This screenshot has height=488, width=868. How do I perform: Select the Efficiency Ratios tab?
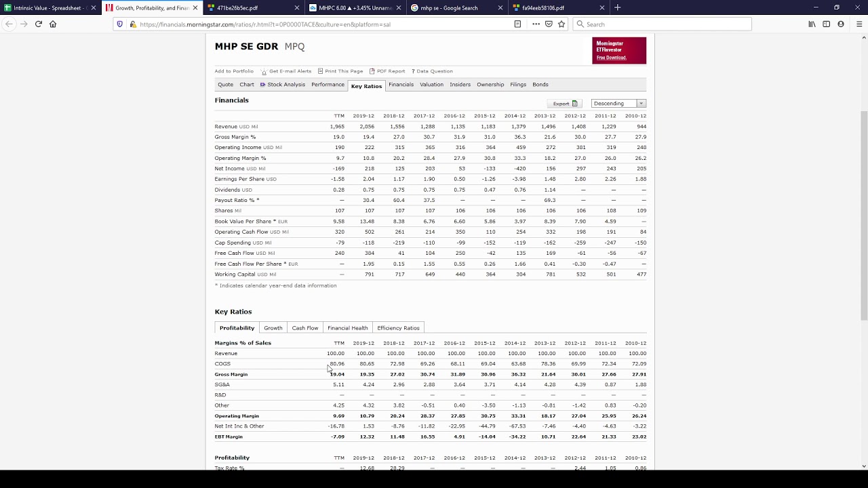(x=398, y=328)
